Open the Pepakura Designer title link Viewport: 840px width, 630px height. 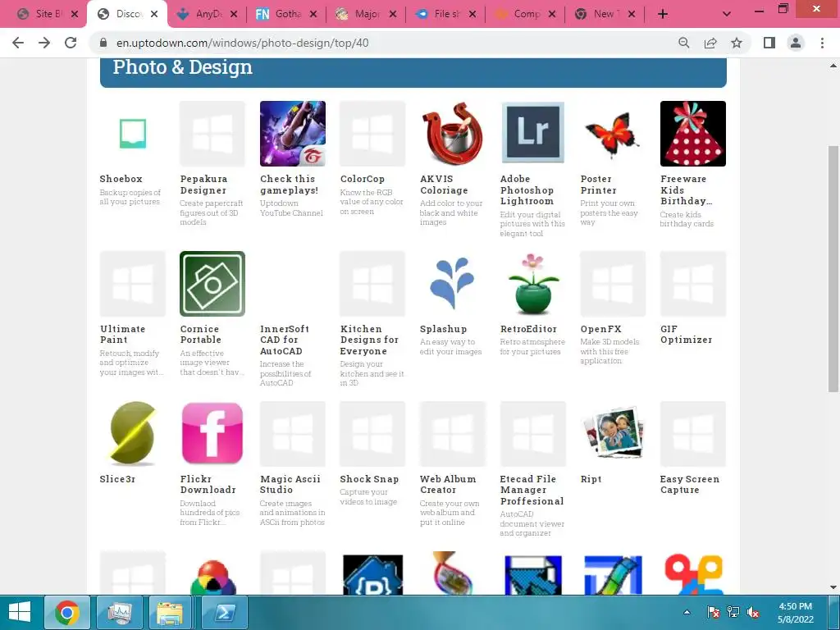point(203,185)
